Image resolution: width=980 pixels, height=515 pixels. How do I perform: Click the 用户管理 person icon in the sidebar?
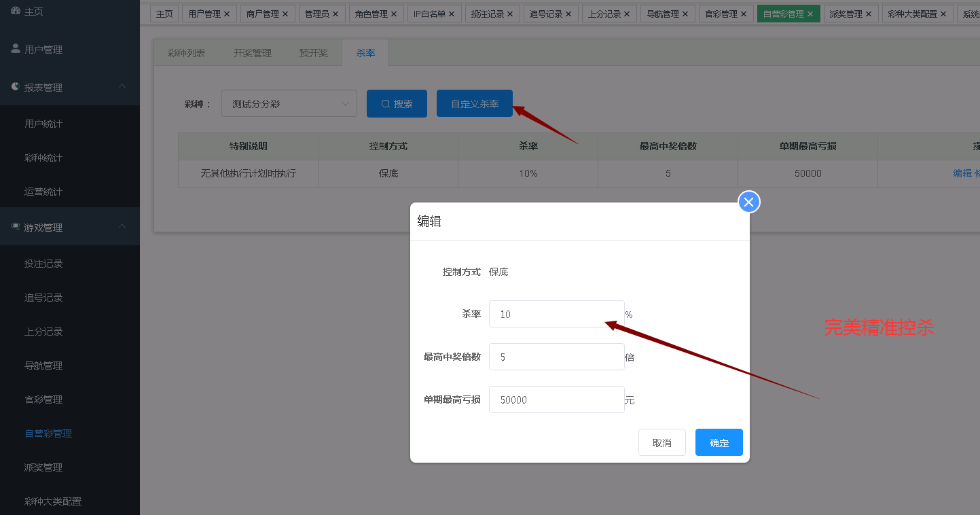pos(16,49)
